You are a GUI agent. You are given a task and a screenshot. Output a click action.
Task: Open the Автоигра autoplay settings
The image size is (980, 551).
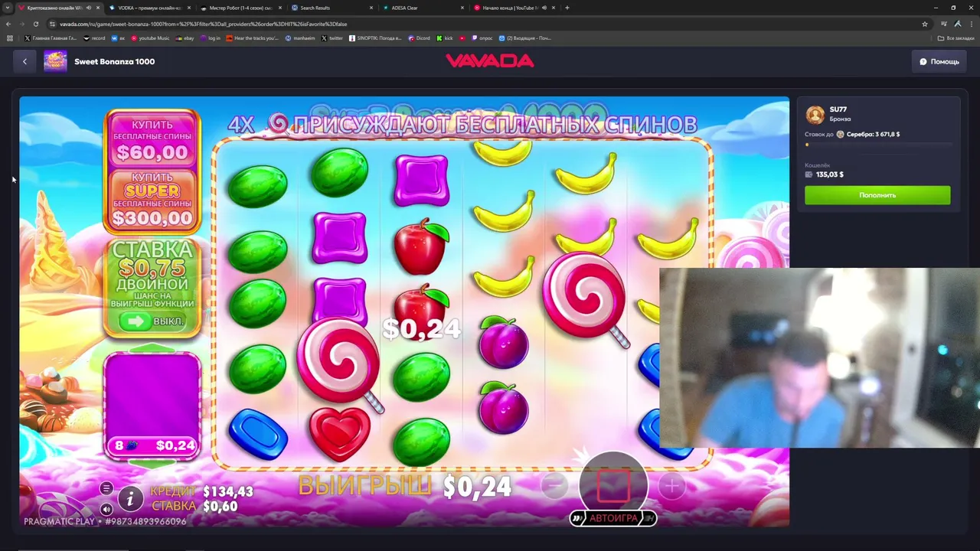pos(613,518)
